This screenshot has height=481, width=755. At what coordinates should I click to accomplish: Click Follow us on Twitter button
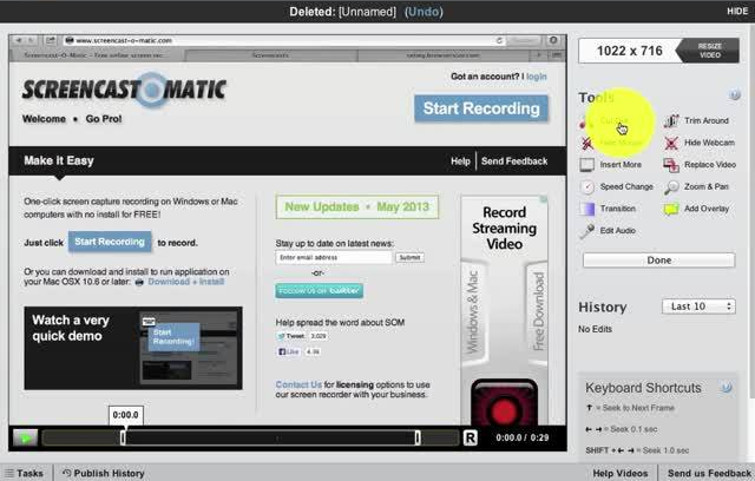tap(319, 291)
